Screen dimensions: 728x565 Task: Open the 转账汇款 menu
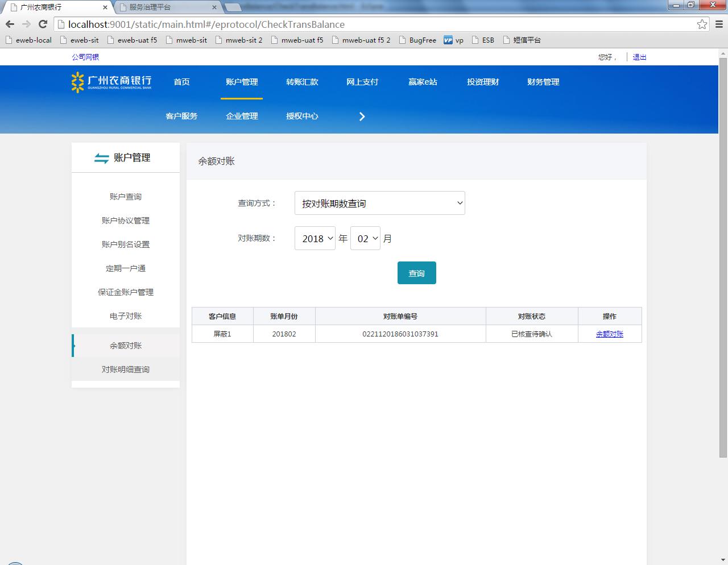(302, 82)
